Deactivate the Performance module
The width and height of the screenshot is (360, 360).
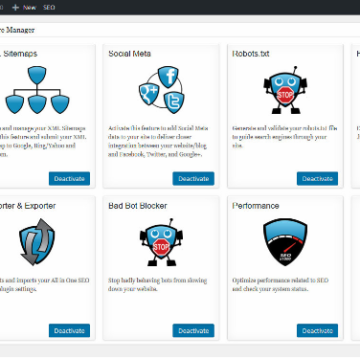pyautogui.click(x=317, y=331)
